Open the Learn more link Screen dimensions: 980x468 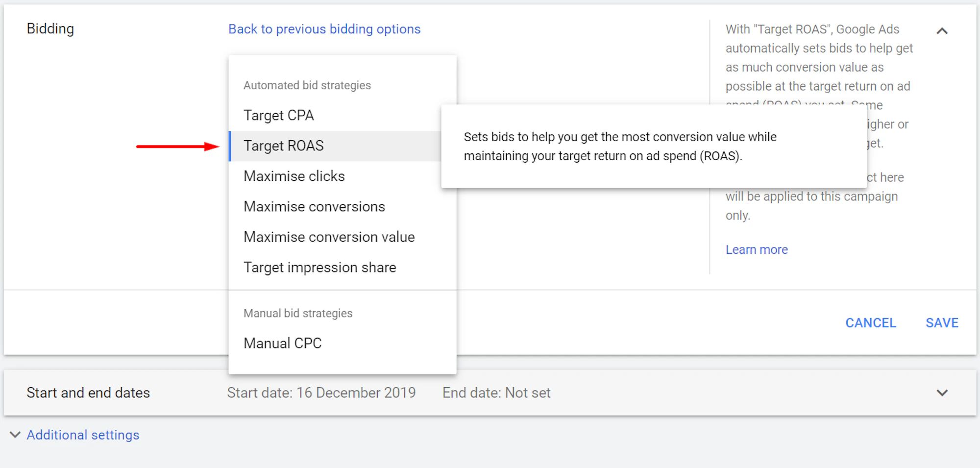756,249
